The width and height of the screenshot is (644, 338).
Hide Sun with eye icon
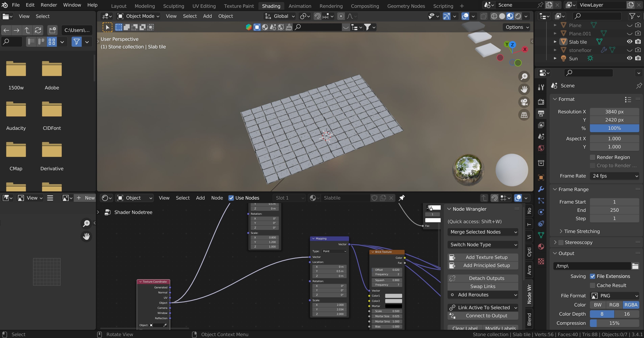(629, 58)
